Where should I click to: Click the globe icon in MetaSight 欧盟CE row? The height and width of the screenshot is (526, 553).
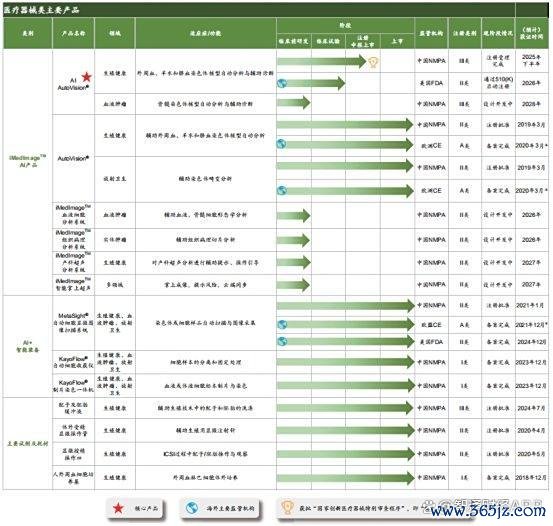282,324
